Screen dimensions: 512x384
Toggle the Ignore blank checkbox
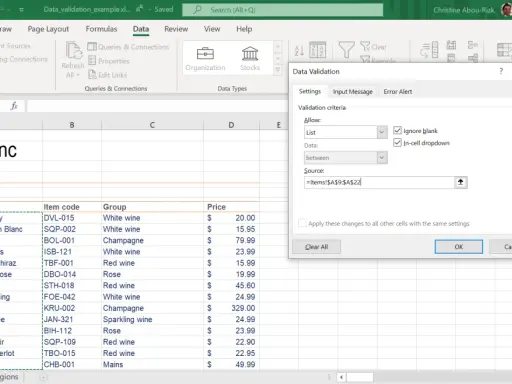397,130
